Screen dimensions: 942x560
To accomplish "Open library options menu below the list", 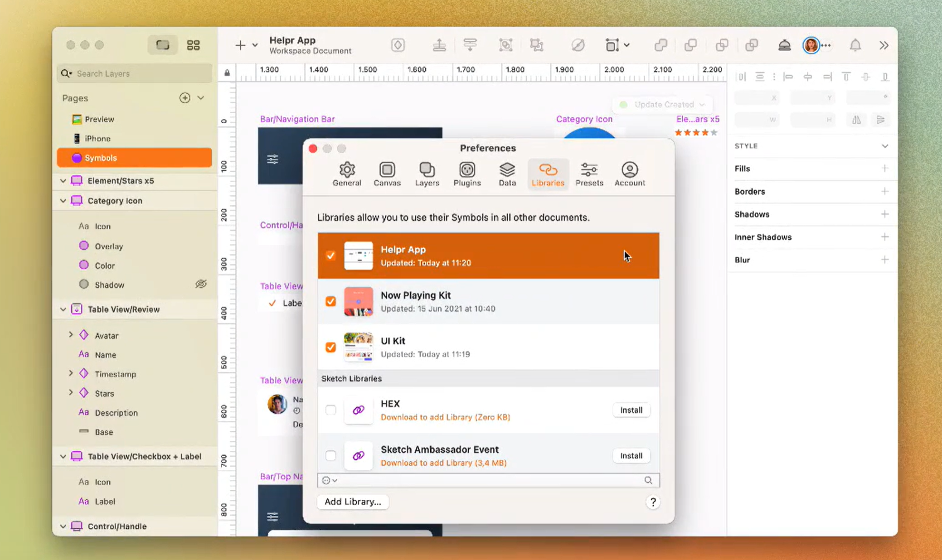I will click(x=329, y=480).
